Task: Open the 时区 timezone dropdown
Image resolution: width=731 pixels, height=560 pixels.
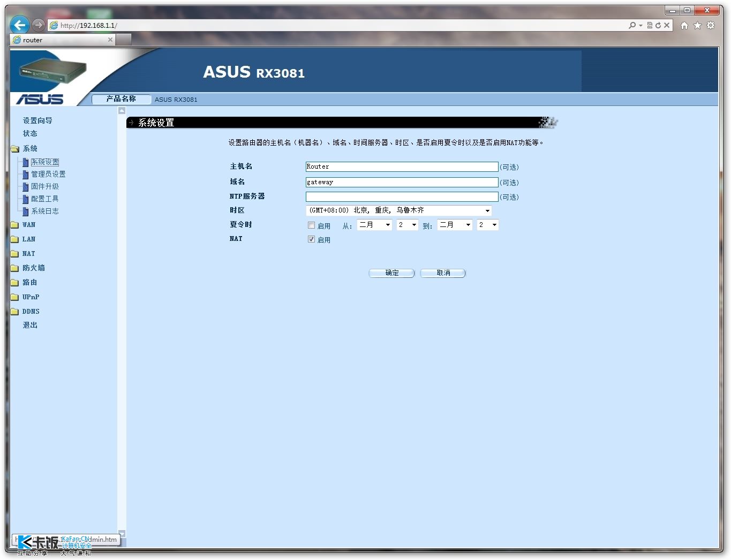Action: (399, 210)
